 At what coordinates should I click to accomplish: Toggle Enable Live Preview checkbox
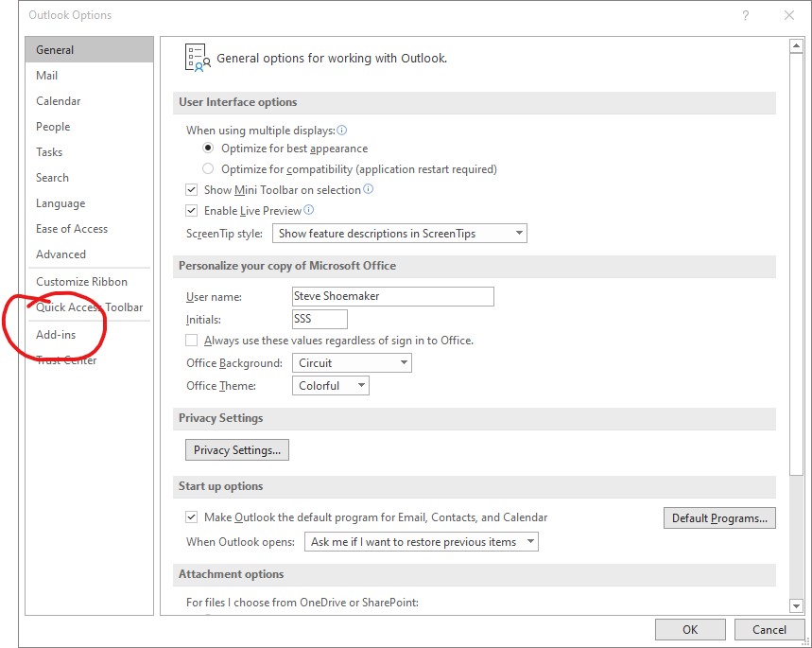(x=192, y=210)
